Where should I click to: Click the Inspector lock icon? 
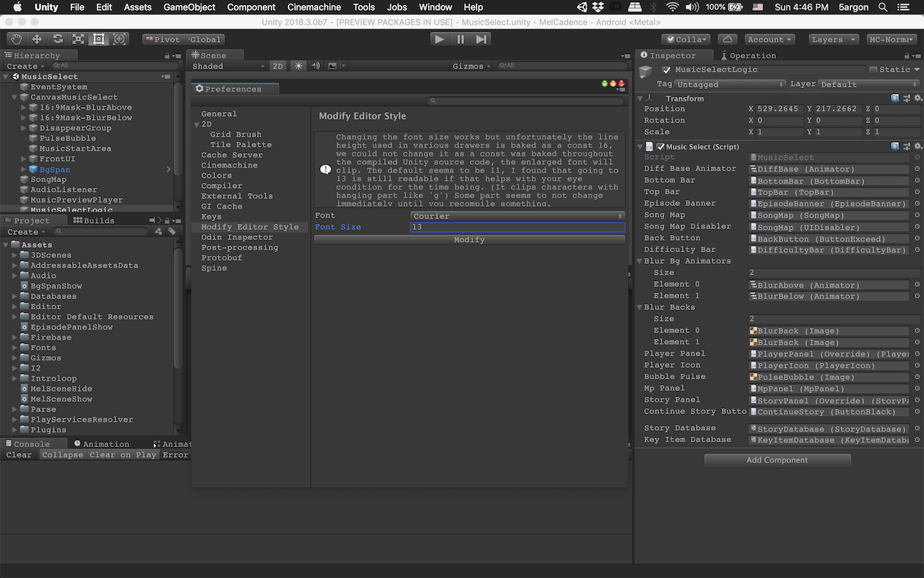click(905, 55)
